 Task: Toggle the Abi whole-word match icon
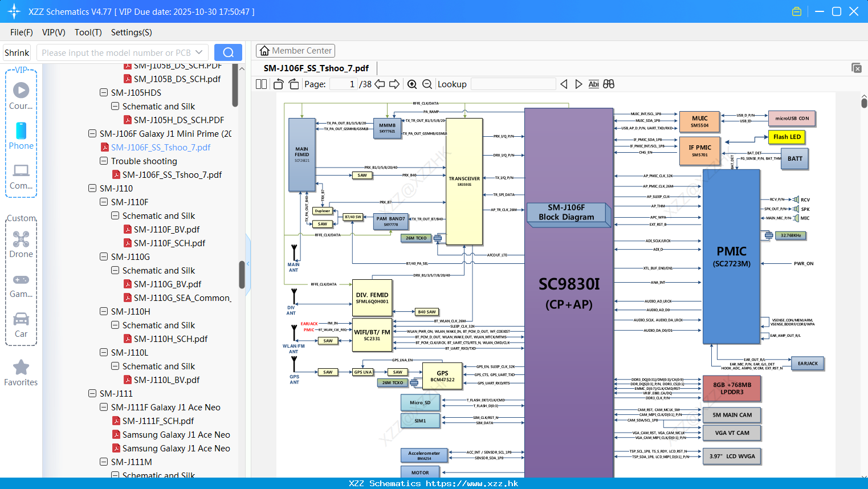593,84
